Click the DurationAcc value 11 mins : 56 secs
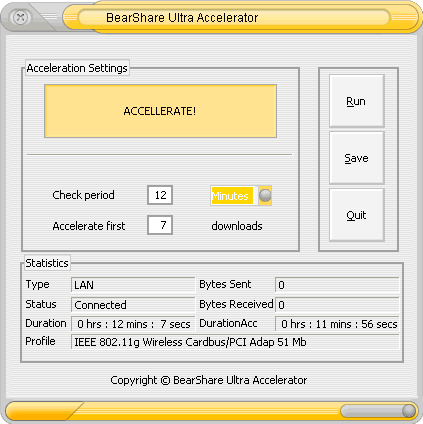 337,324
